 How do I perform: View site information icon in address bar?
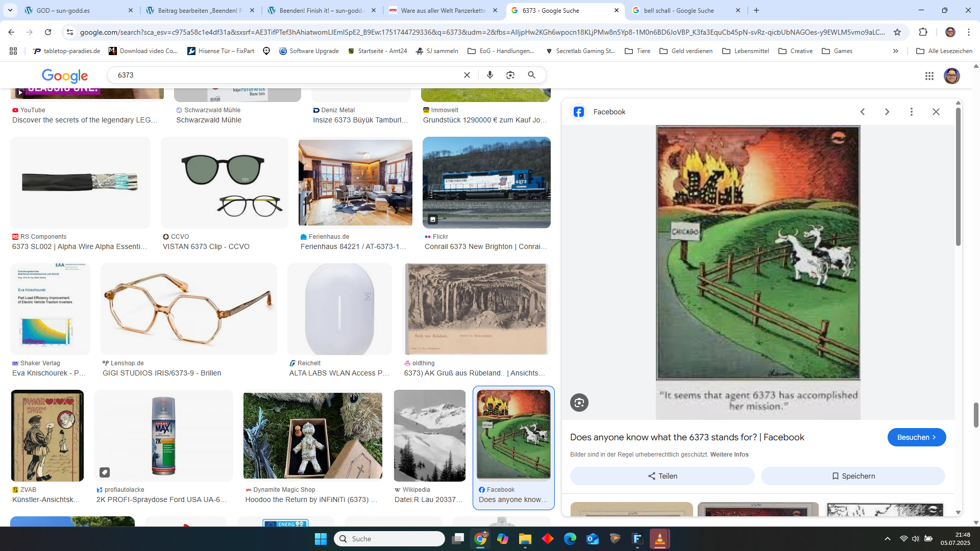(70, 32)
